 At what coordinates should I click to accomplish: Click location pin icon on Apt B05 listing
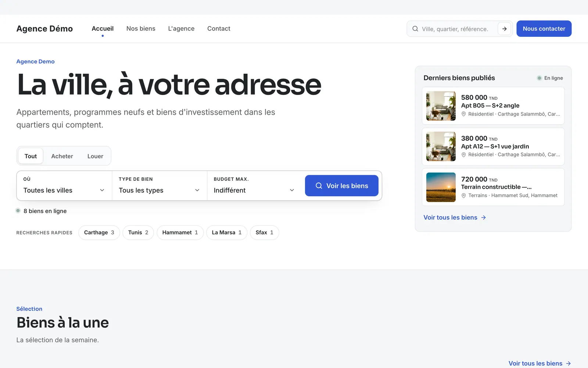coord(463,114)
